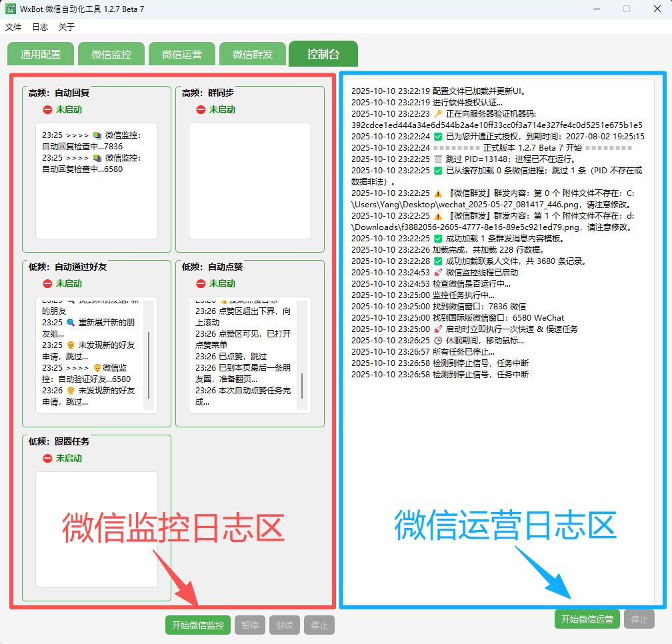
Task: Switch to the 微信监控 tab
Action: 111,55
